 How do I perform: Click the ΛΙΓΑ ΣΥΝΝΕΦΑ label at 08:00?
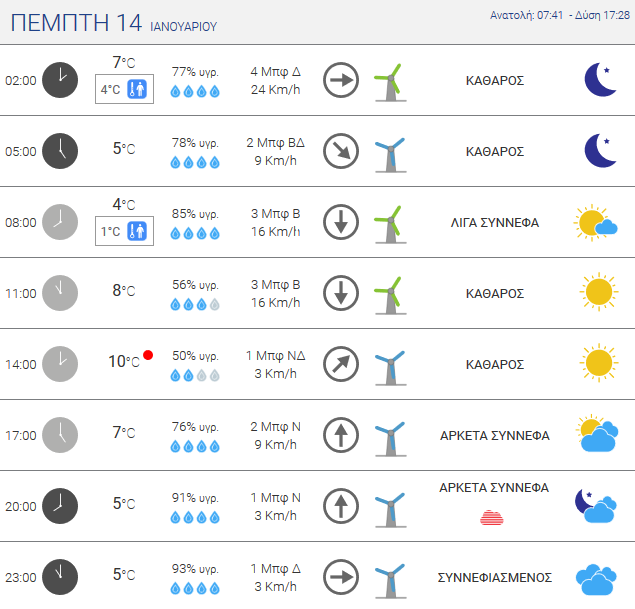494,222
